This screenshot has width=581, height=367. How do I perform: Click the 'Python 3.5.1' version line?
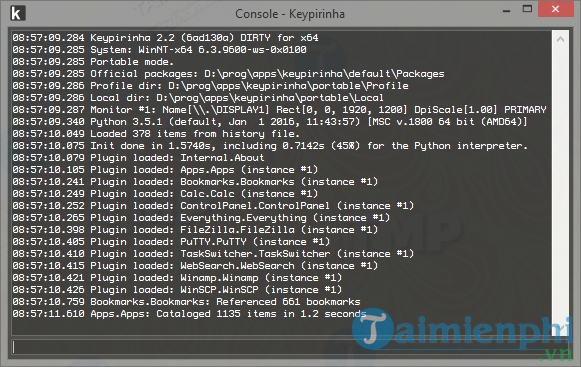pos(270,122)
